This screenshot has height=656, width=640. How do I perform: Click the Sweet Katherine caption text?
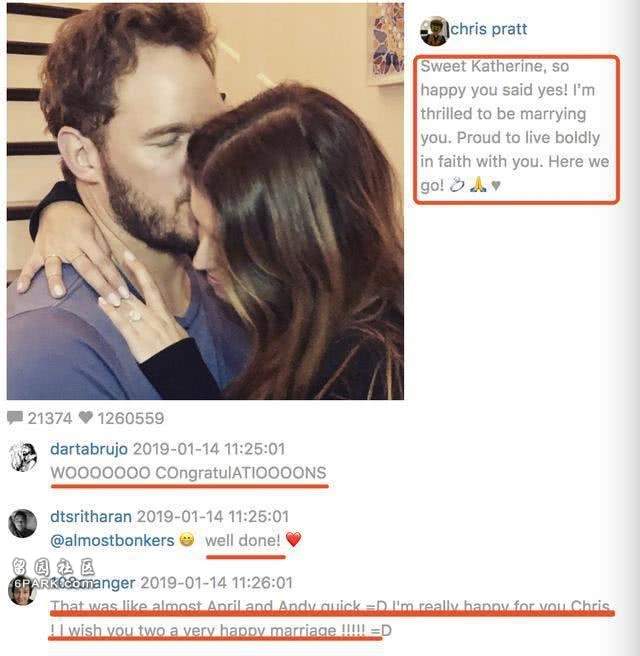click(515, 126)
